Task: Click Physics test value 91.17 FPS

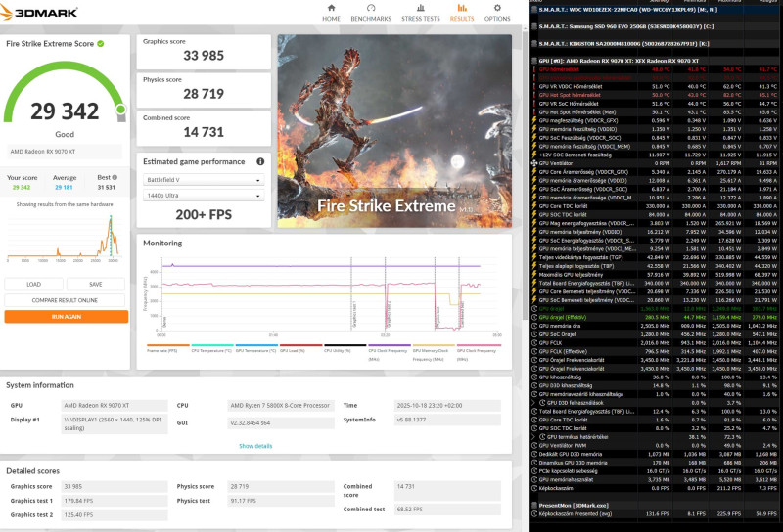Action: 281,501
